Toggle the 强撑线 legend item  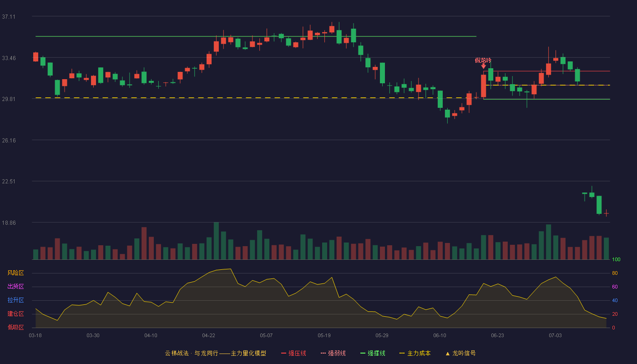coord(373,353)
